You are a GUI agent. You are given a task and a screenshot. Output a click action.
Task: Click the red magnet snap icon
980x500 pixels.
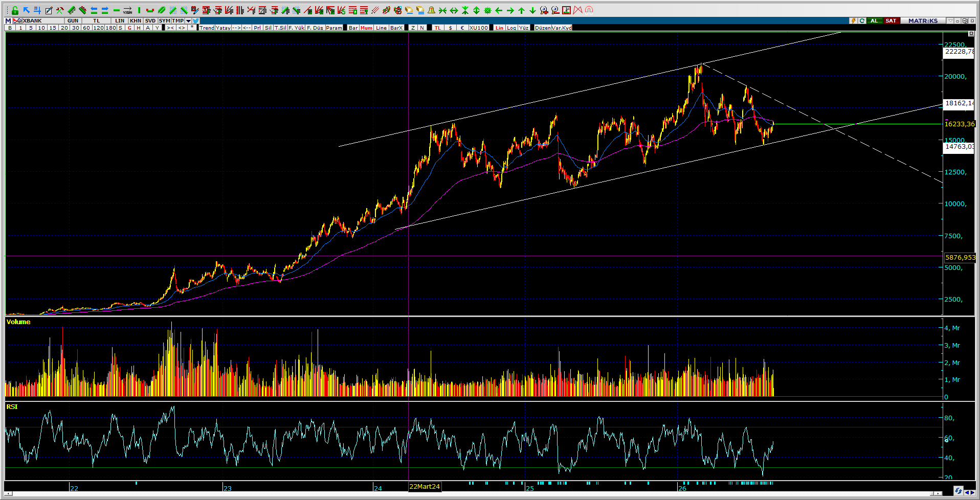tap(589, 10)
